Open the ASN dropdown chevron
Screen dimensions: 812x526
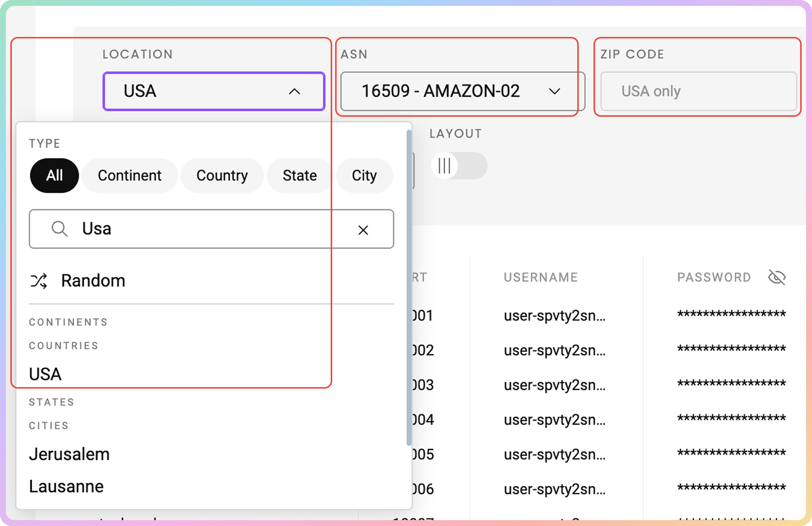point(554,92)
